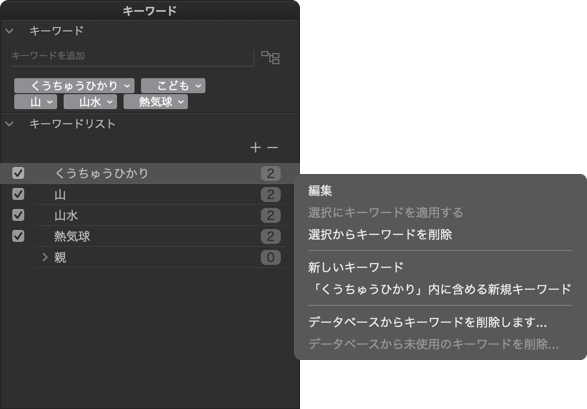Toggle the 熱気球 keyword checkbox
This screenshot has width=587, height=409.
point(18,236)
